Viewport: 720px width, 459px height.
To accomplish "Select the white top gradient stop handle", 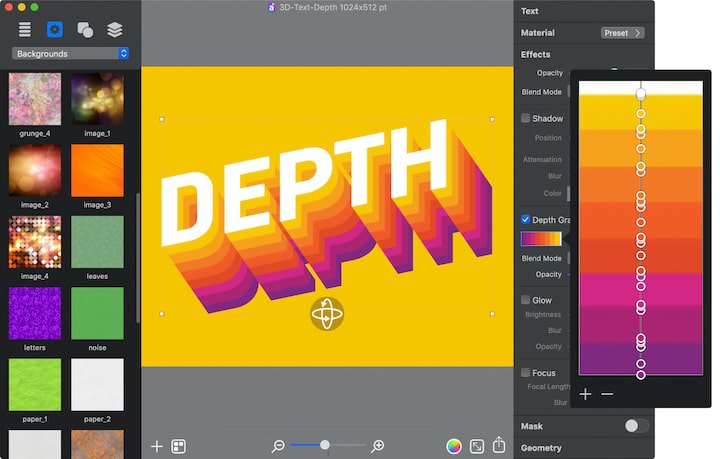I will click(641, 94).
